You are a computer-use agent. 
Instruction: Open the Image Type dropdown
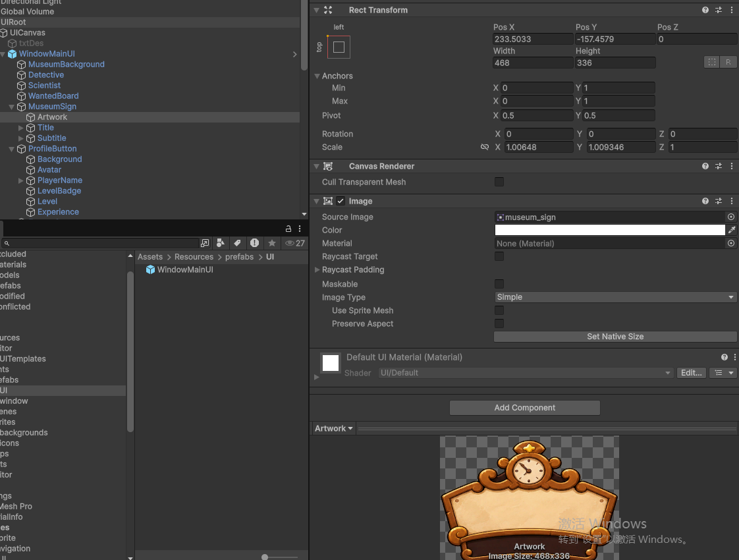tap(615, 297)
